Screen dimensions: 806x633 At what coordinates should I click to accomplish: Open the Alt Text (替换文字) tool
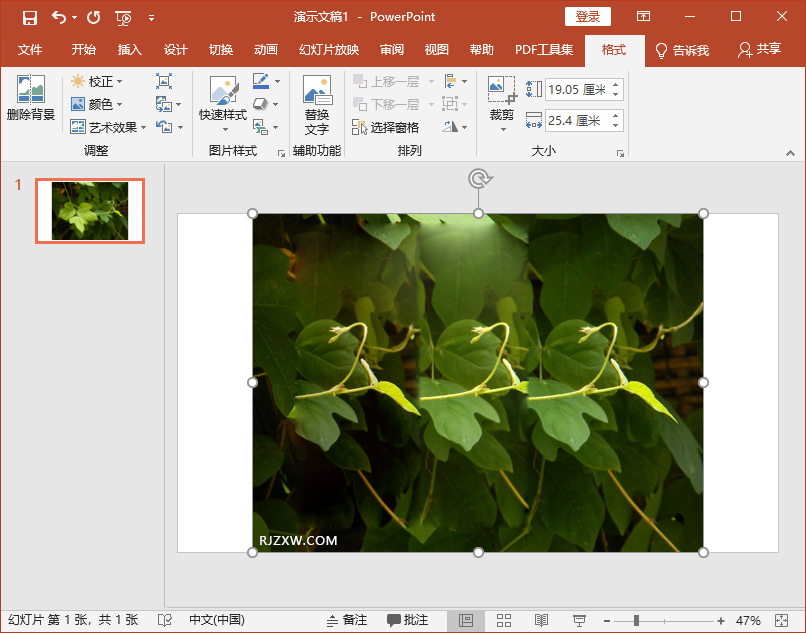[317, 106]
